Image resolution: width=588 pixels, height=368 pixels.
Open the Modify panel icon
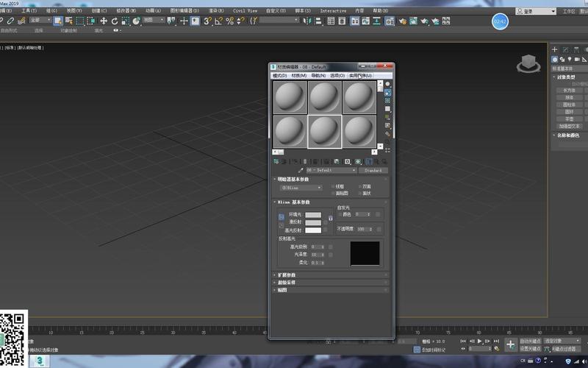coord(565,49)
